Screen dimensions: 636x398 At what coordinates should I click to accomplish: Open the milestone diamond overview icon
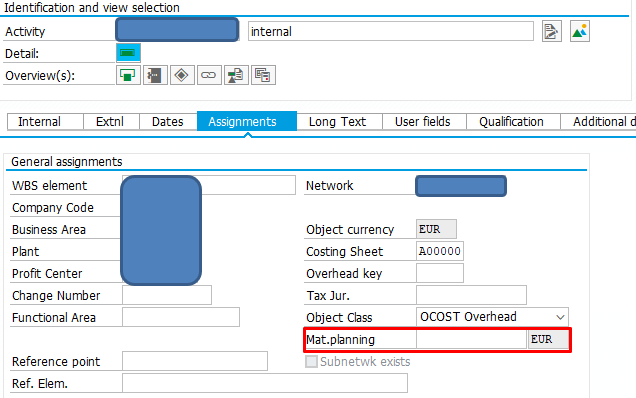182,75
